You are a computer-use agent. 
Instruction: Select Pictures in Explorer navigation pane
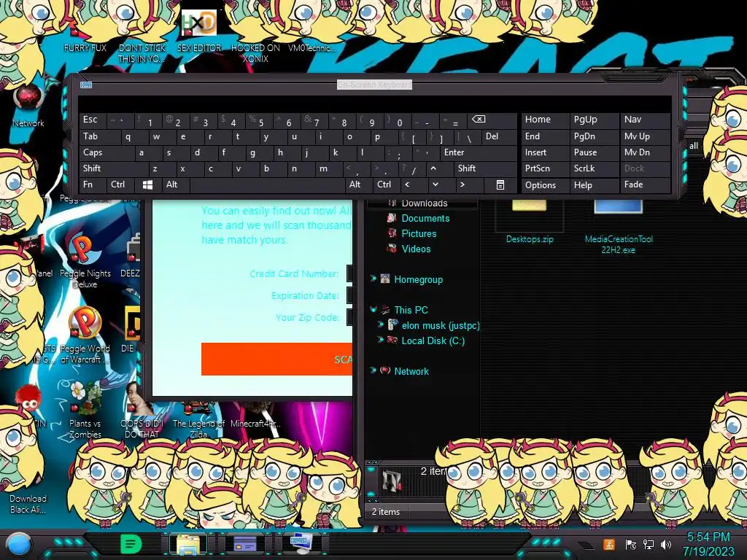(419, 233)
